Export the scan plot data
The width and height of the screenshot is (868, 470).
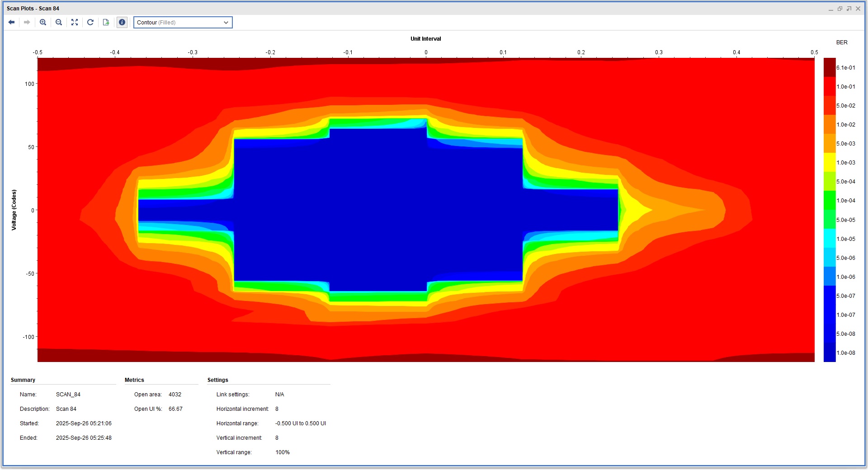(x=106, y=22)
